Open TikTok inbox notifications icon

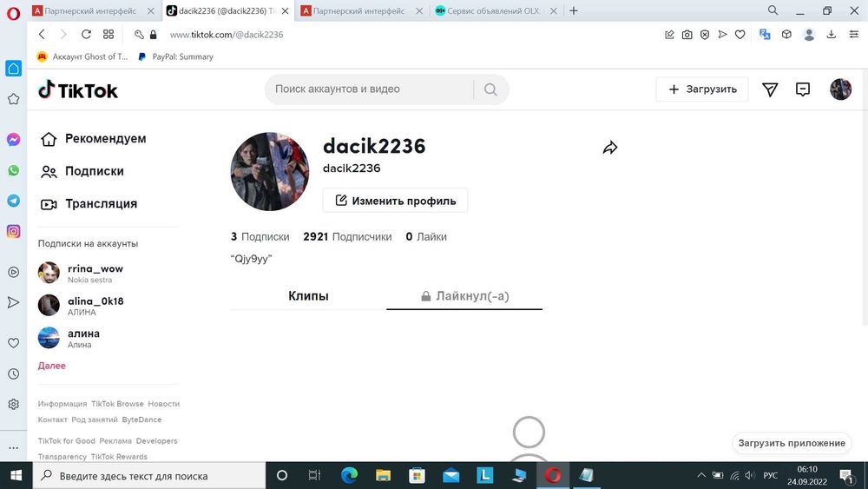(803, 89)
